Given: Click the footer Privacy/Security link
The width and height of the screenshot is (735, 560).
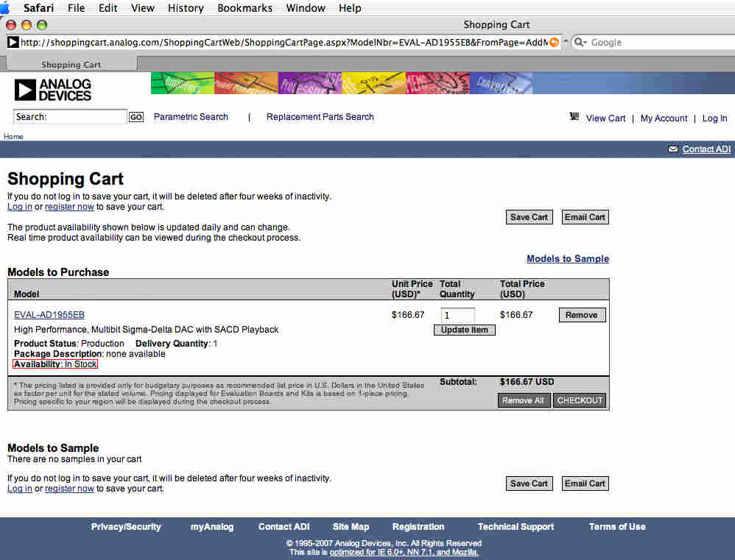Looking at the screenshot, I should pos(126,526).
